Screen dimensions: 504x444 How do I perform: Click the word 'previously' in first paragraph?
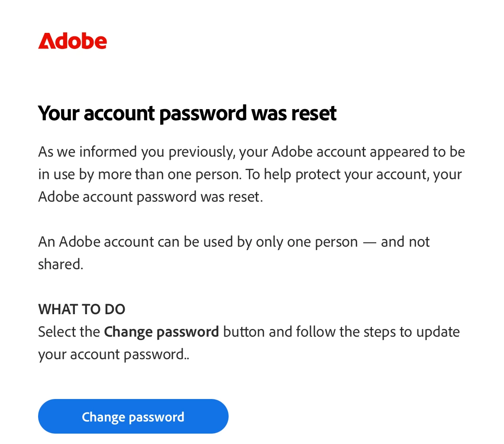tap(202, 152)
